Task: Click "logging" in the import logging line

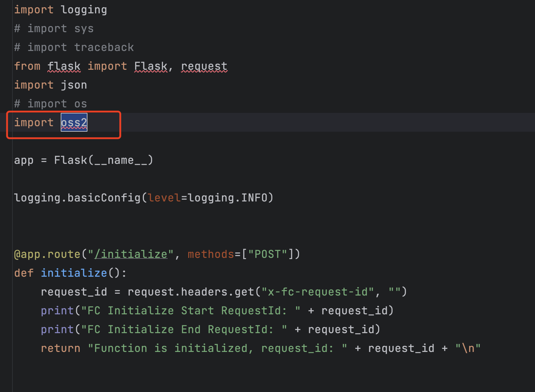Action: pyautogui.click(x=84, y=10)
